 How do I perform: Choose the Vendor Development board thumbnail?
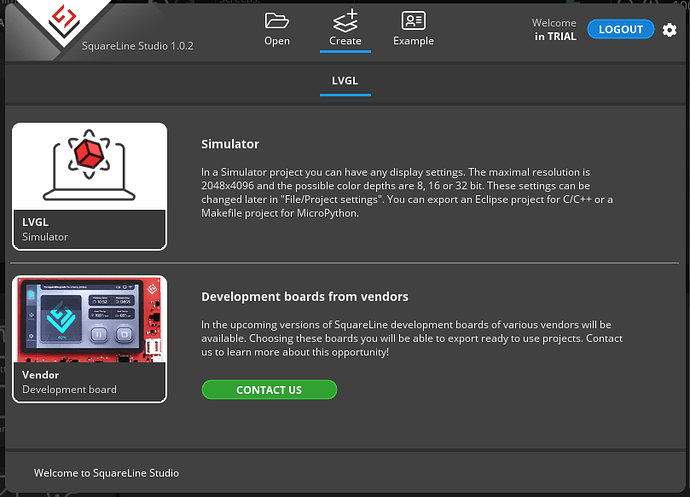[89, 320]
